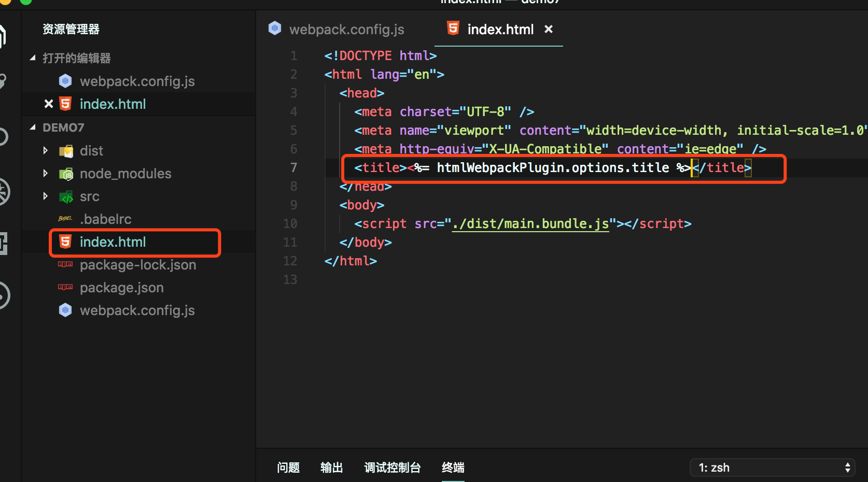Click the '<!DOCTYPE html>' code line

[381, 55]
